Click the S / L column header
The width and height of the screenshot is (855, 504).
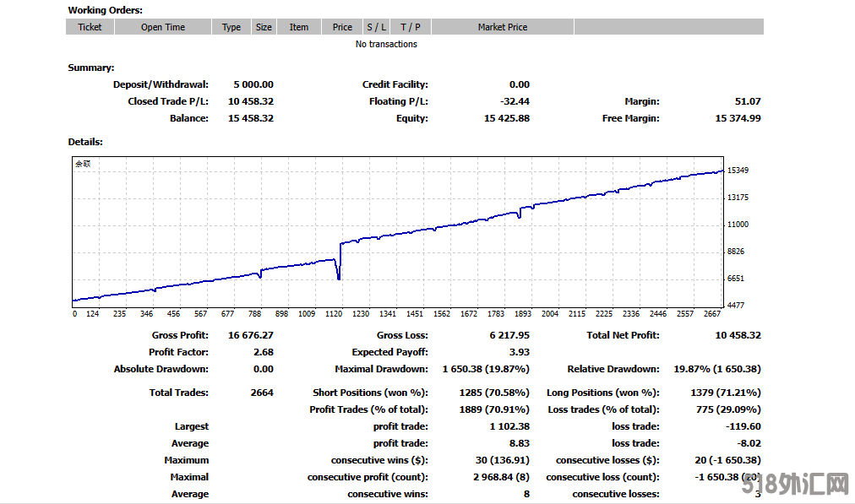coord(376,27)
